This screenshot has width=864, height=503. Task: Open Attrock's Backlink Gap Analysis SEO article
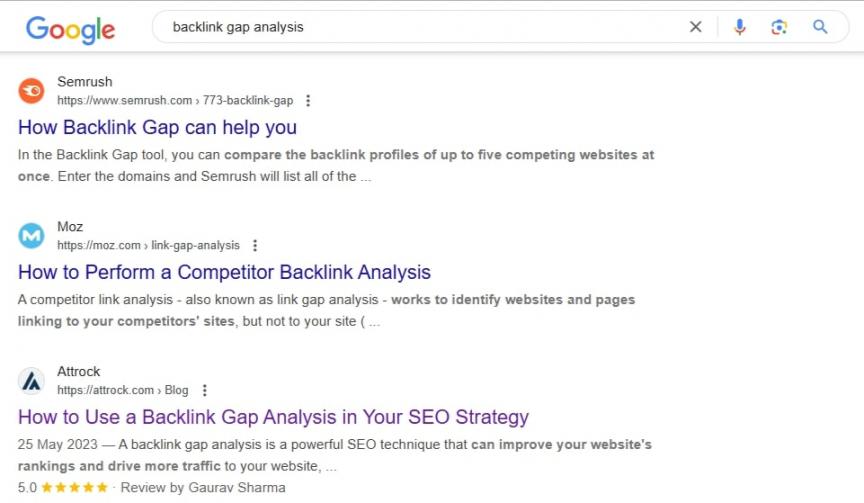pyautogui.click(x=273, y=417)
